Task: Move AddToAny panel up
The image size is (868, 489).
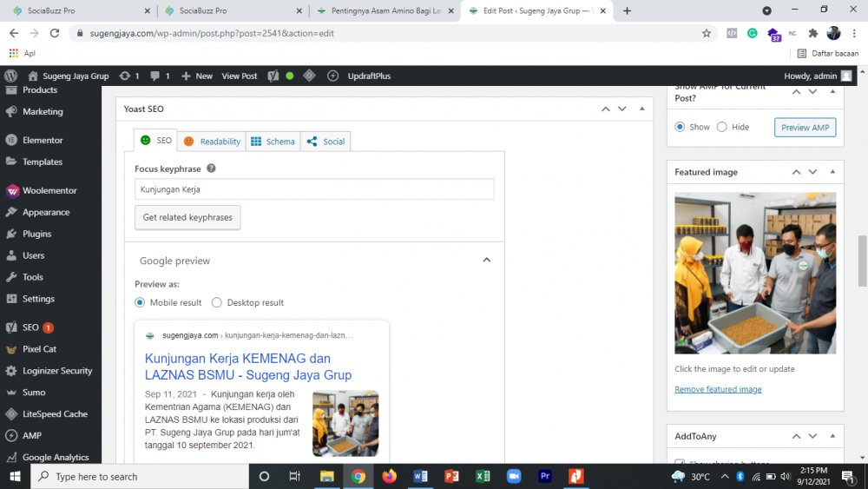Action: coord(796,436)
